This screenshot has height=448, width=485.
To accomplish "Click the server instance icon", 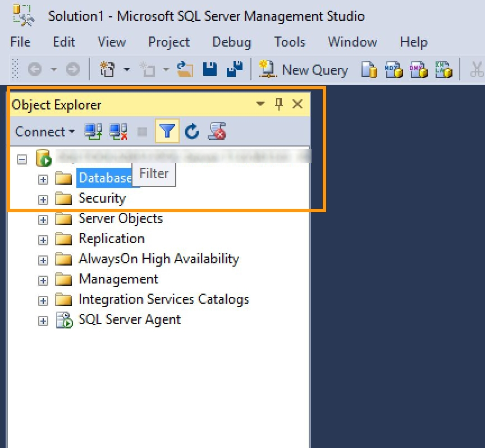I will click(44, 158).
